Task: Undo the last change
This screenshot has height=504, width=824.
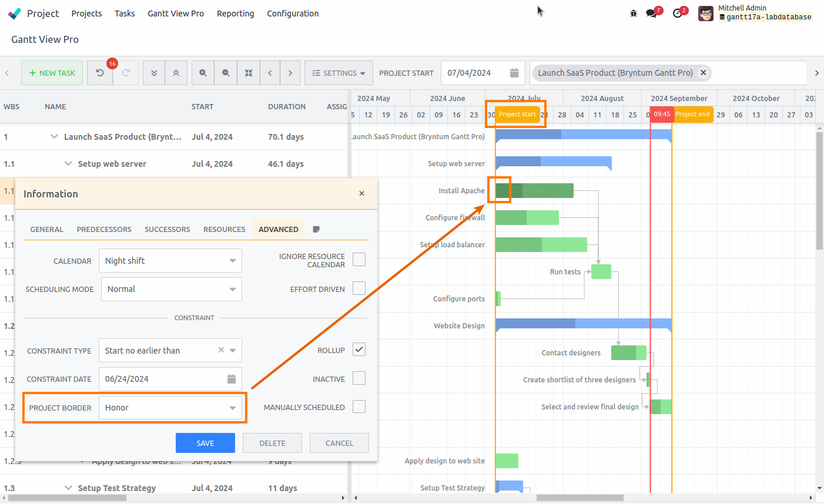Action: click(x=99, y=72)
